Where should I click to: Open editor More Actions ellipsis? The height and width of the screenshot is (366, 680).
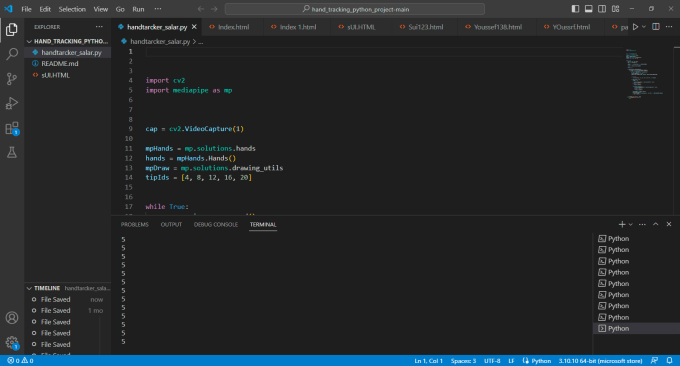point(669,27)
